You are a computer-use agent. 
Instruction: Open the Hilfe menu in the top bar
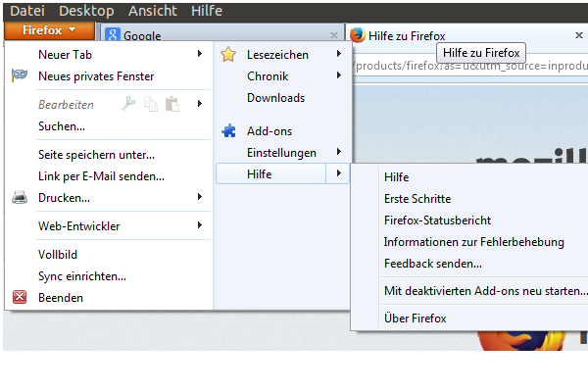pyautogui.click(x=207, y=11)
